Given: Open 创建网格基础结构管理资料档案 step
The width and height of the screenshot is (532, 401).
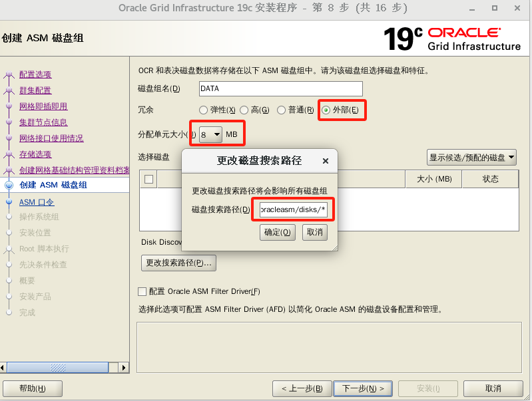Looking at the screenshot, I should pyautogui.click(x=75, y=170).
